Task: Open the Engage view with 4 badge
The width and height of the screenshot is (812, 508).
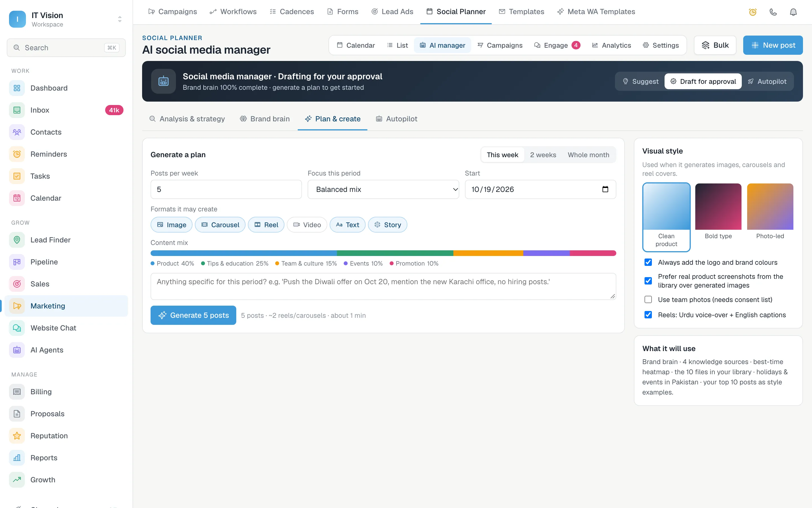Action: pyautogui.click(x=557, y=45)
